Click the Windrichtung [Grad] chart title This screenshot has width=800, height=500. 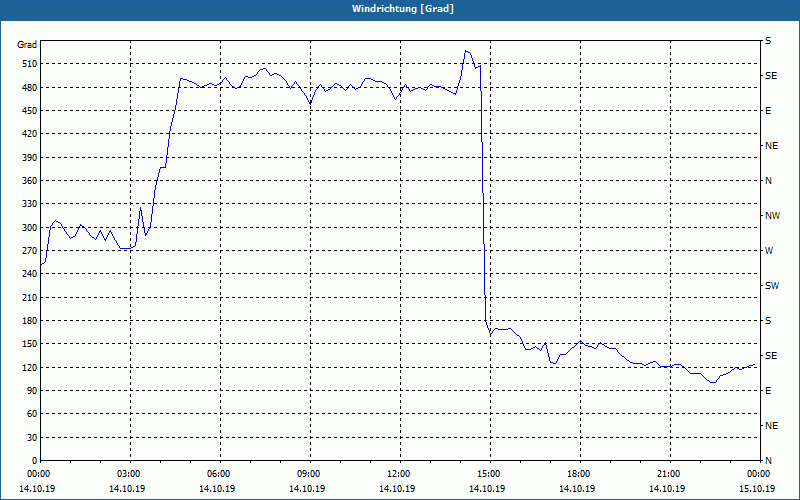[403, 9]
